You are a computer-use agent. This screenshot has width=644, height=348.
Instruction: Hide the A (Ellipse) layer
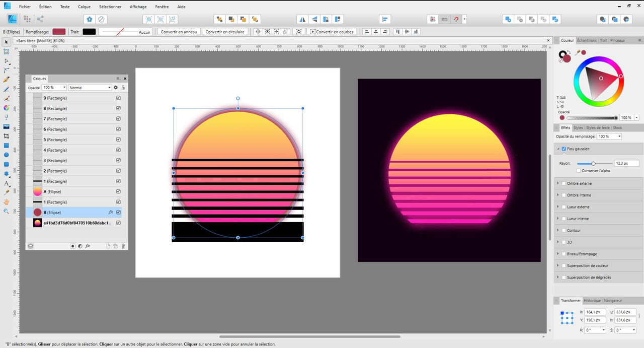tap(118, 191)
